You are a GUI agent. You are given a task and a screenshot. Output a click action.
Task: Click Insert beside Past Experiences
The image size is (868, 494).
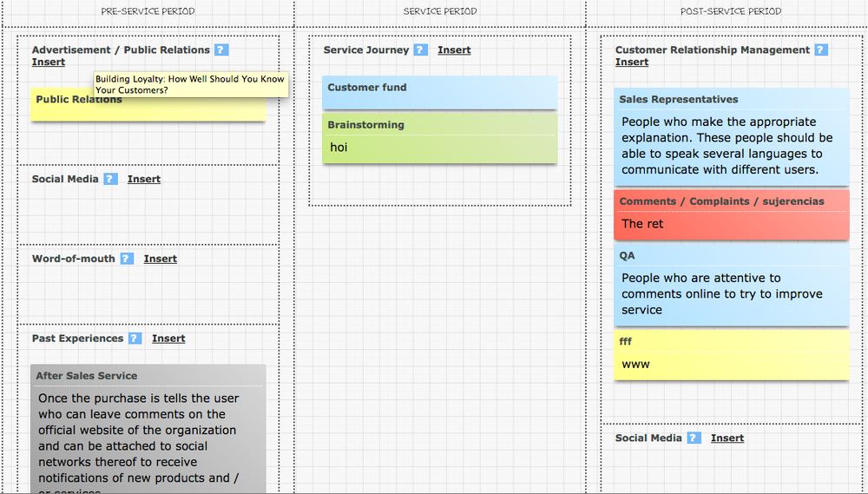coord(168,339)
